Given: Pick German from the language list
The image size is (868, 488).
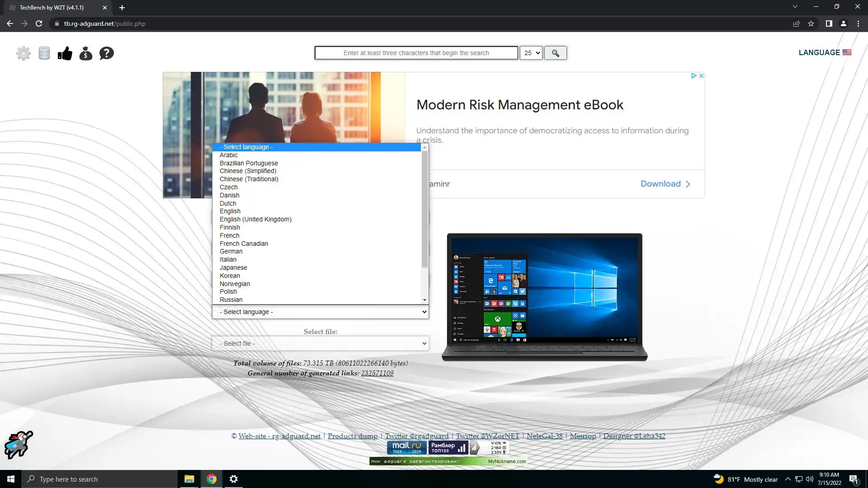Looking at the screenshot, I should (231, 251).
